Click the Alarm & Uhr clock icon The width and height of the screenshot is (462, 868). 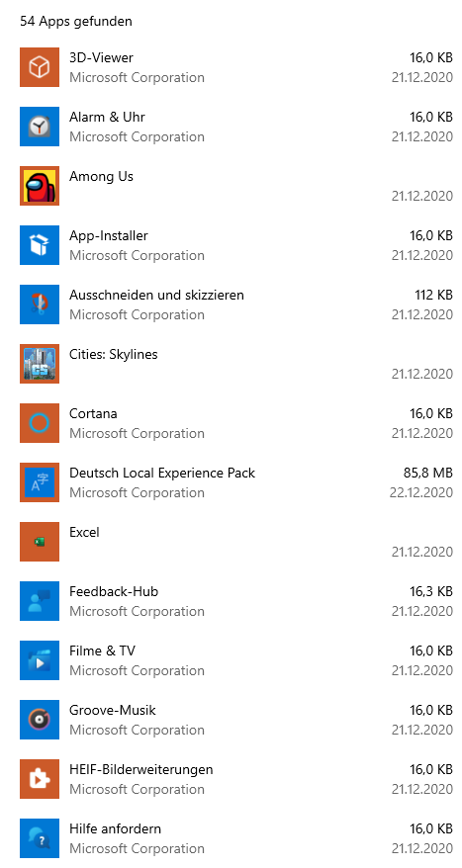tap(40, 127)
